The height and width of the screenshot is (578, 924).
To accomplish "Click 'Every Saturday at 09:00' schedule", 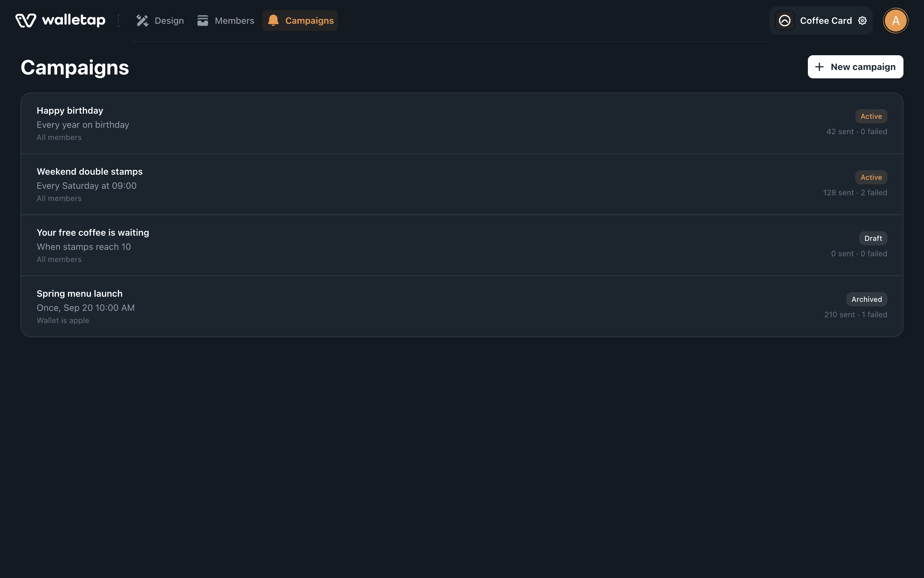I will pos(87,186).
